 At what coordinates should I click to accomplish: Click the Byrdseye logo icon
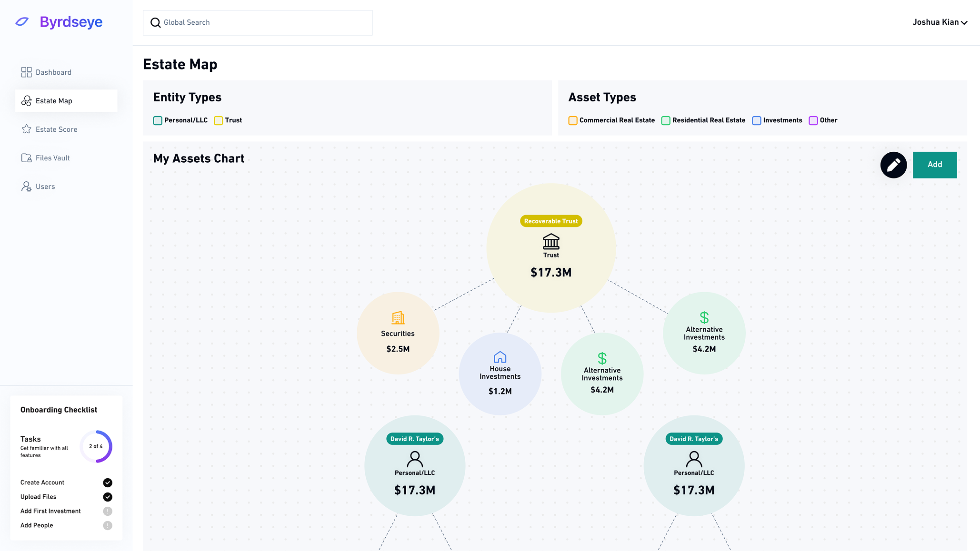click(22, 22)
